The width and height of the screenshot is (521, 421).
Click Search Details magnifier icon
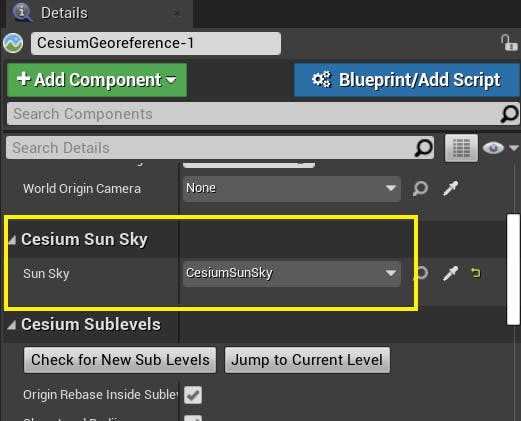pos(424,148)
